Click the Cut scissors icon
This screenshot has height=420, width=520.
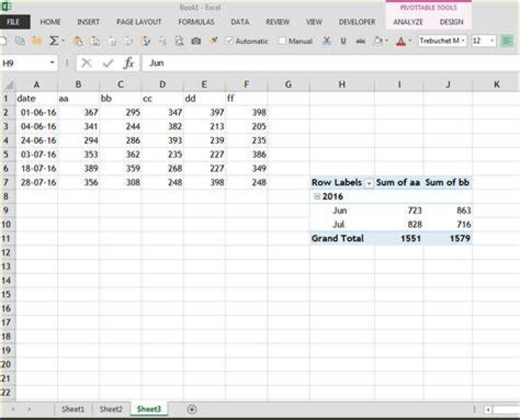pyautogui.click(x=326, y=41)
